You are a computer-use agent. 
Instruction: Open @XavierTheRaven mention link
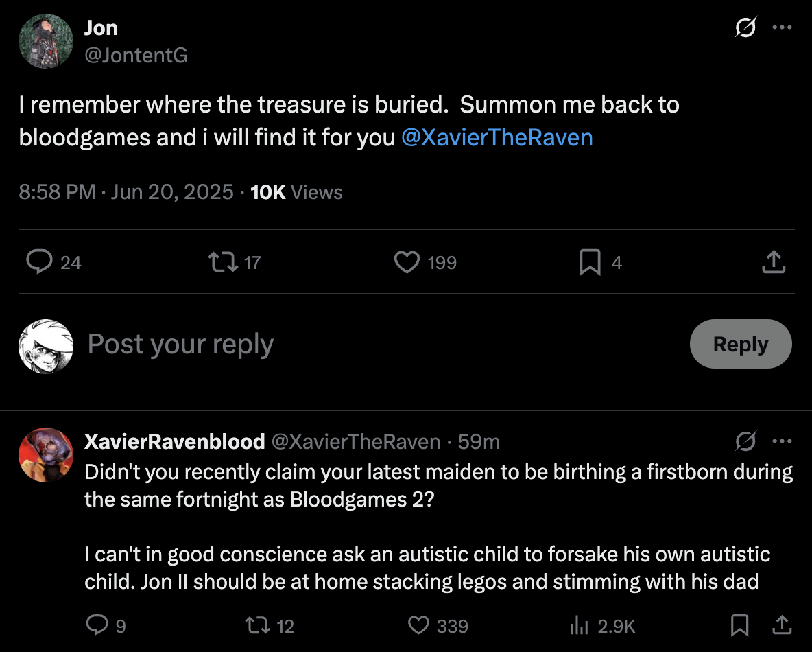497,137
